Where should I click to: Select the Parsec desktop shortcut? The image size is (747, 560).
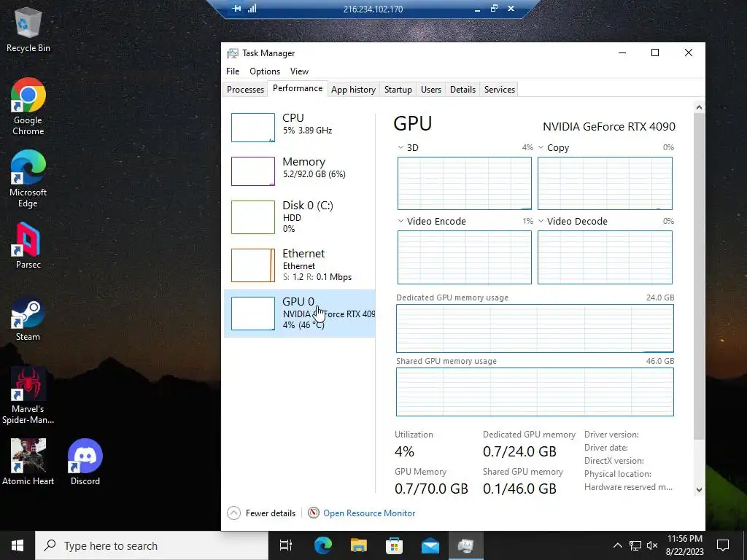[28, 246]
